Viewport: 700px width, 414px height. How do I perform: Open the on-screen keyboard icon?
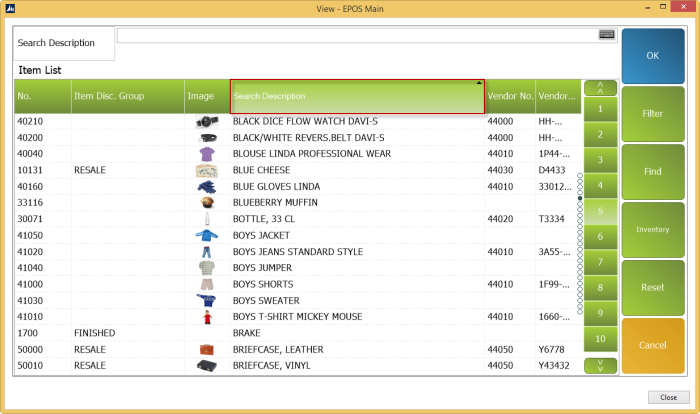tap(607, 34)
